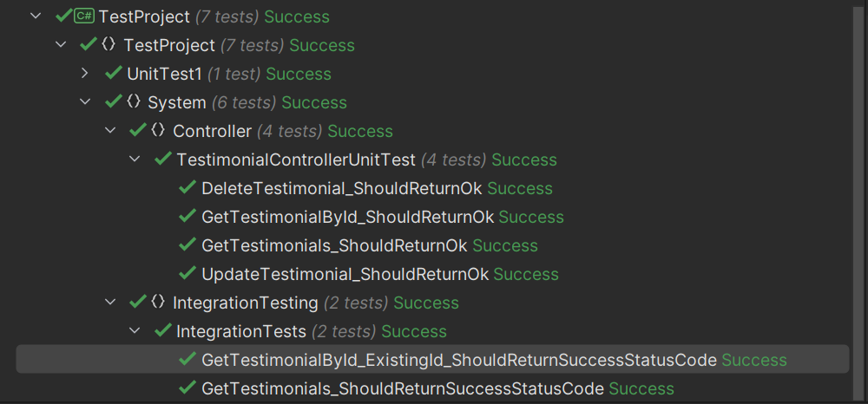Screen dimensions: 868x404
Task: Collapse the Controller namespace node
Action: 110,131
